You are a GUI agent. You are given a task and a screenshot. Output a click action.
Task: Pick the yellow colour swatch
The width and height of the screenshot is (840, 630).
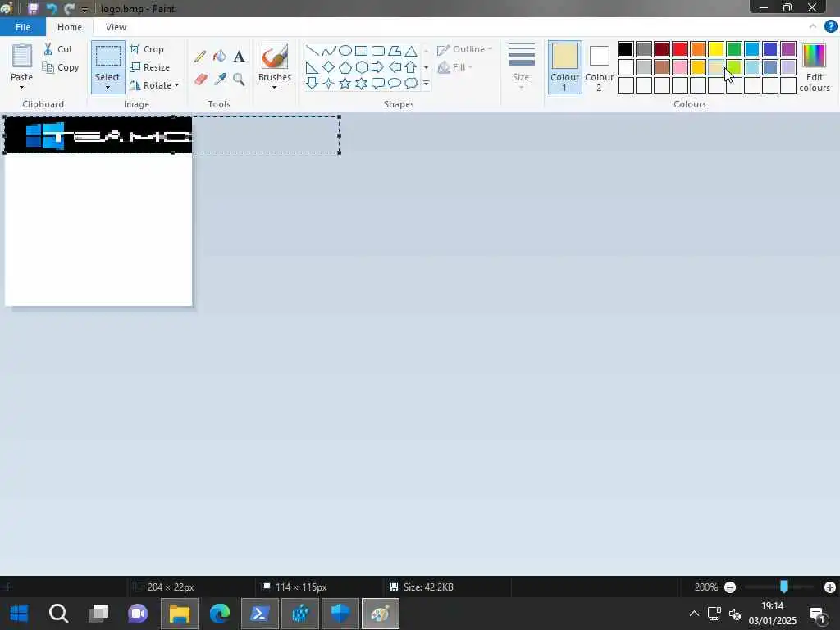tap(716, 49)
